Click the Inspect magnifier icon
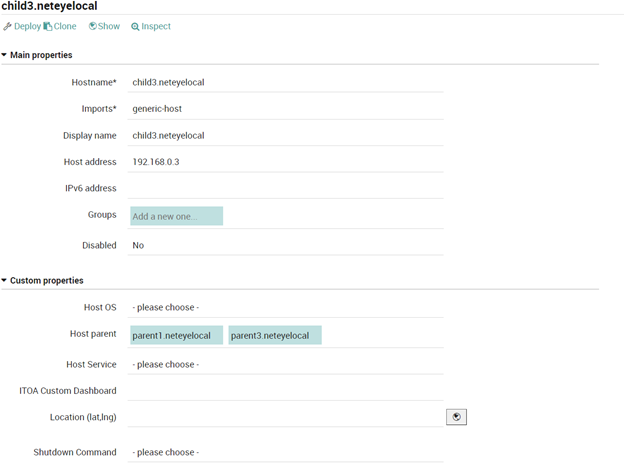Image resolution: width=624 pixels, height=469 pixels. point(135,27)
